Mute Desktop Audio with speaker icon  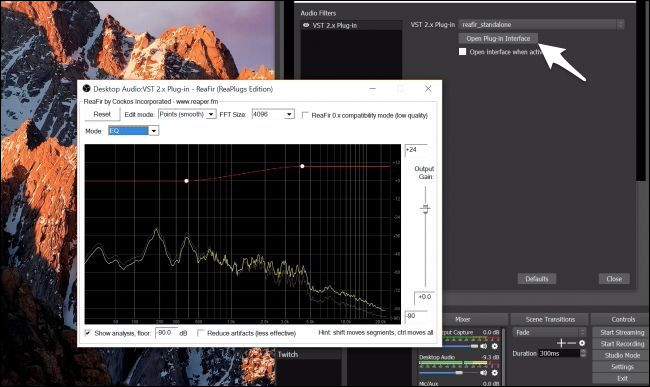tap(484, 372)
